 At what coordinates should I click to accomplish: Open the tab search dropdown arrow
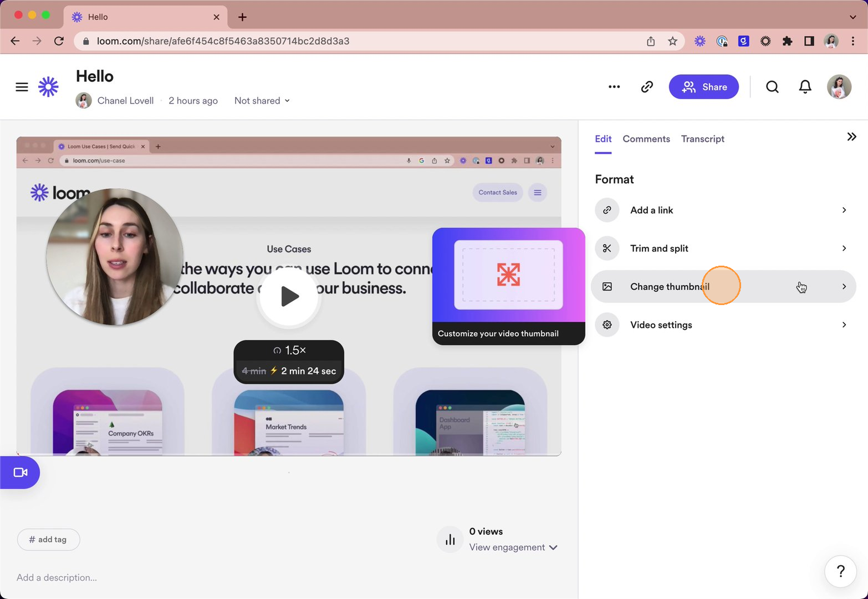pyautogui.click(x=853, y=17)
